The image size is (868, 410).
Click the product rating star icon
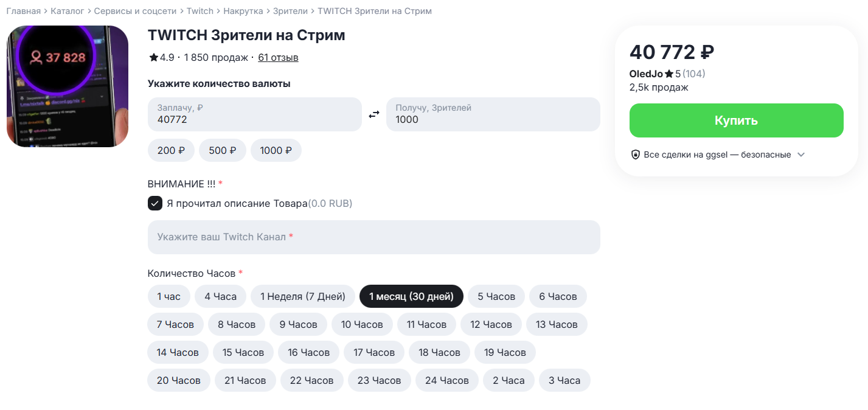click(154, 58)
